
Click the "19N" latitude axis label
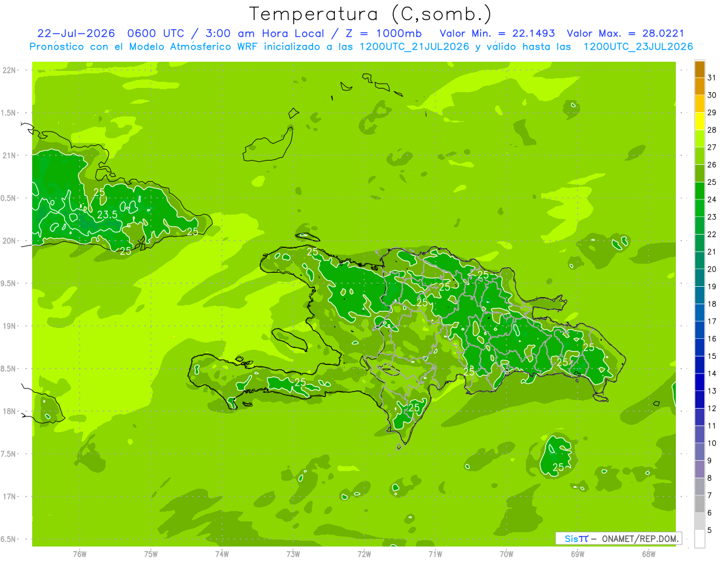point(9,326)
